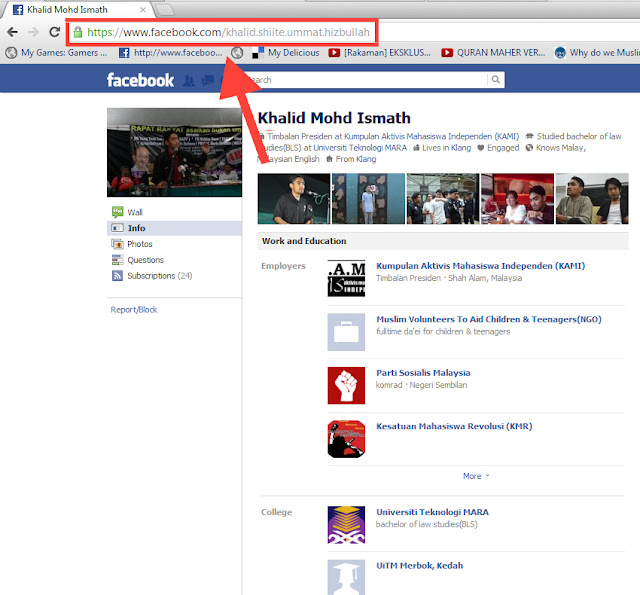Open Photos in profile sidebar
Viewport: 640px width, 595px height.
click(140, 244)
